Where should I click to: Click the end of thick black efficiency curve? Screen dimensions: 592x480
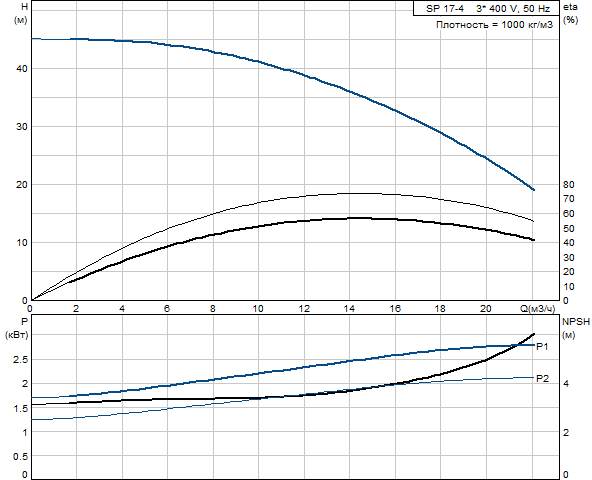(533, 240)
